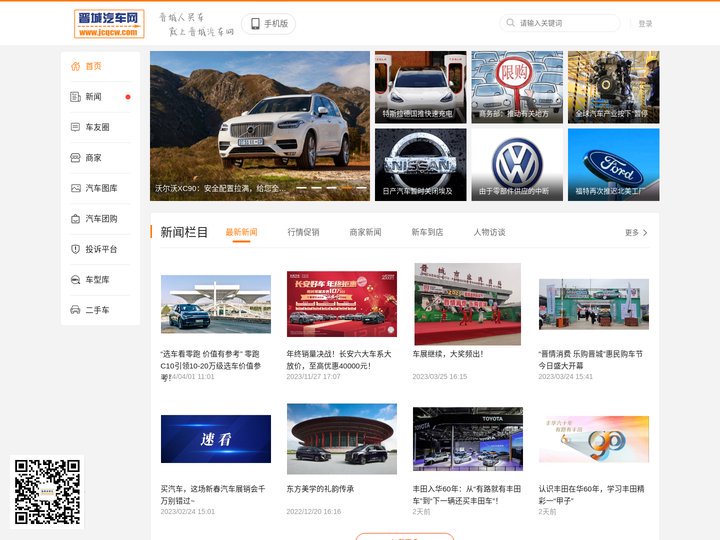
Task: Open article 丰田入华60年 title
Action: [467, 495]
